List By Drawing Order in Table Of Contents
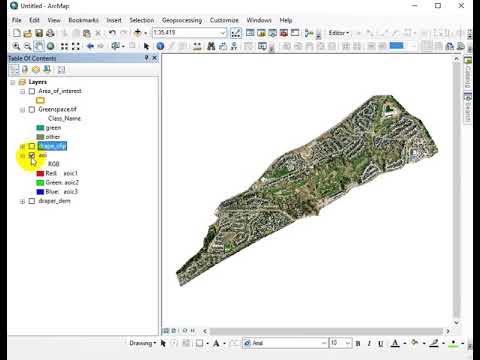Viewport: 480px width, 360px height. [x=14, y=69]
